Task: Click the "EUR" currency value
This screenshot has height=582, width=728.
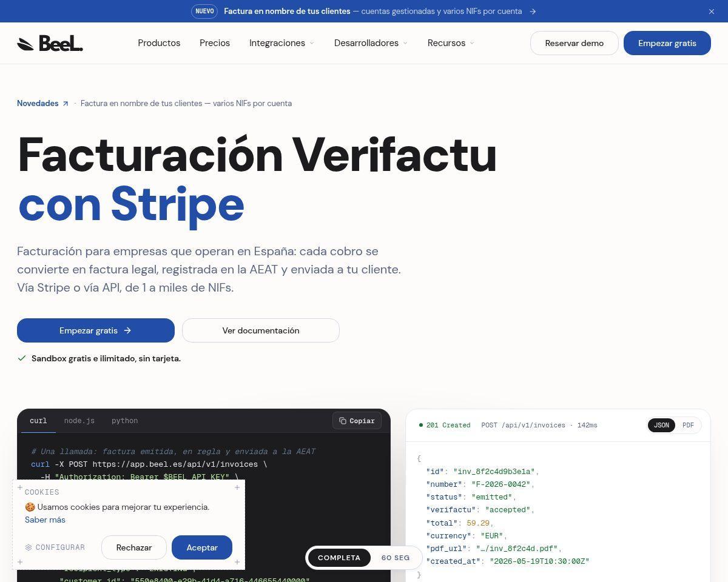Action: coord(492,536)
